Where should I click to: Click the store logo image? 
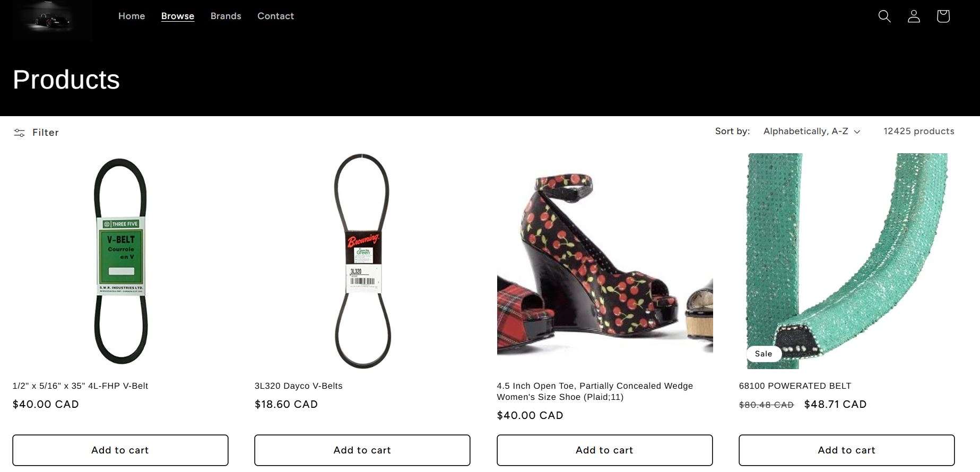click(51, 21)
